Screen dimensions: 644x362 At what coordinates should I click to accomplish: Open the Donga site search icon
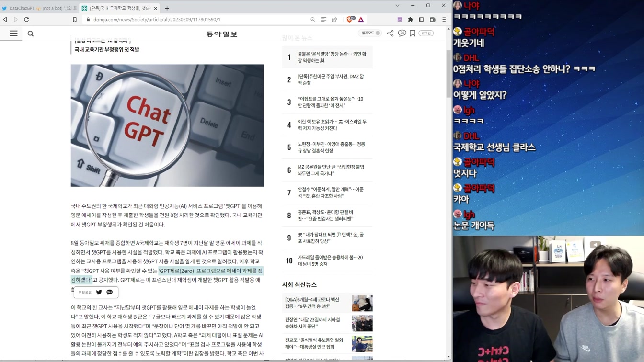point(31,34)
